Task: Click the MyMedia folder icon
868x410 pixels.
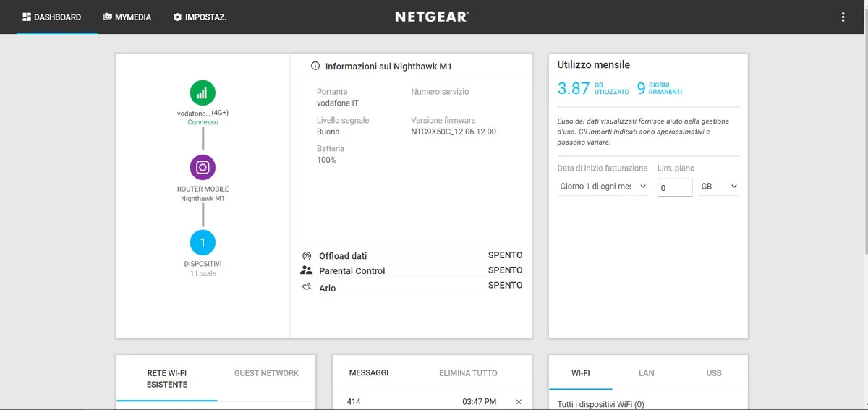Action: (x=108, y=17)
